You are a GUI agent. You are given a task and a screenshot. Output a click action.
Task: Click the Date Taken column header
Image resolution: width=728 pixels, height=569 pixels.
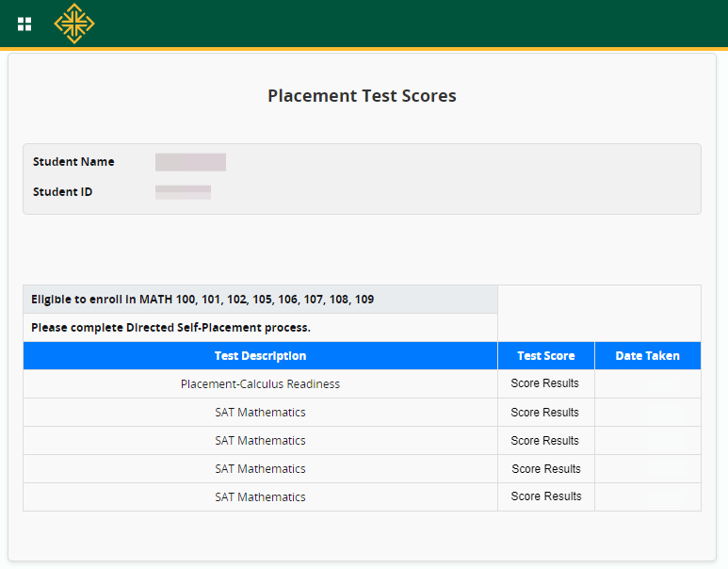coord(648,356)
